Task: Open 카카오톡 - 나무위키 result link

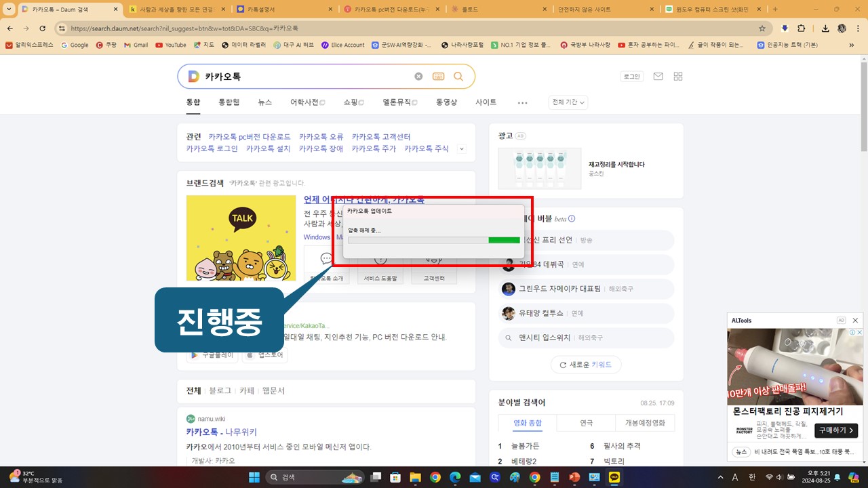Action: click(x=222, y=432)
